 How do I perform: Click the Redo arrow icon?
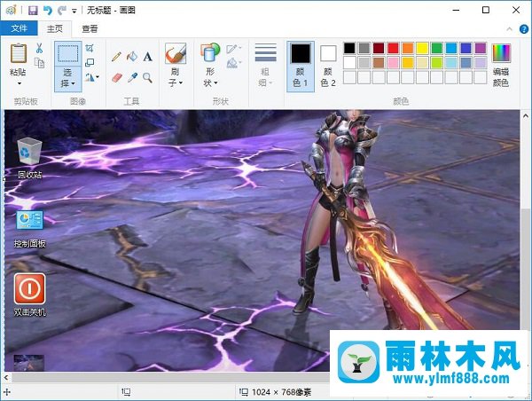pos(61,10)
